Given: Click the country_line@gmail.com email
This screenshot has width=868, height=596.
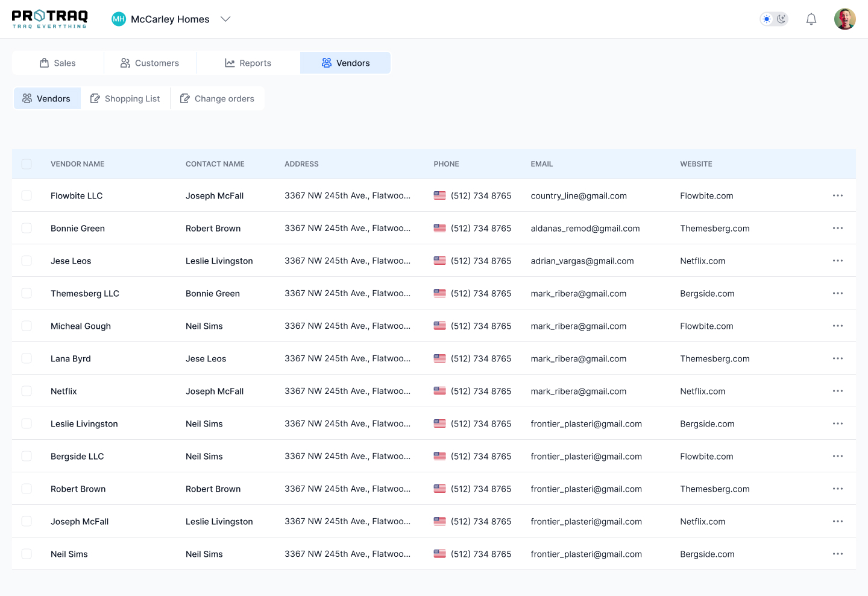Looking at the screenshot, I should (x=578, y=195).
